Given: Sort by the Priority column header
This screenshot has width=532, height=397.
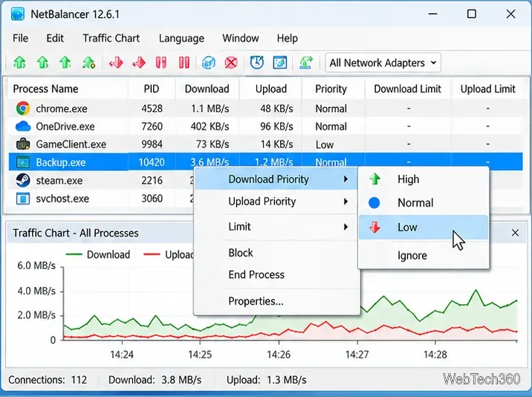Looking at the screenshot, I should pyautogui.click(x=331, y=89).
